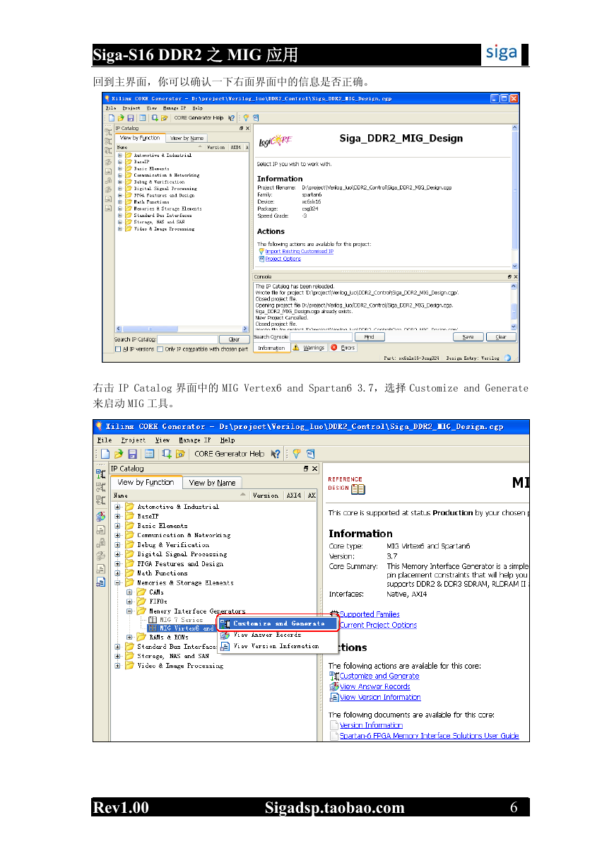Switch to View by Function tab, upper screenshot
The height and width of the screenshot is (868, 614).
click(x=140, y=138)
